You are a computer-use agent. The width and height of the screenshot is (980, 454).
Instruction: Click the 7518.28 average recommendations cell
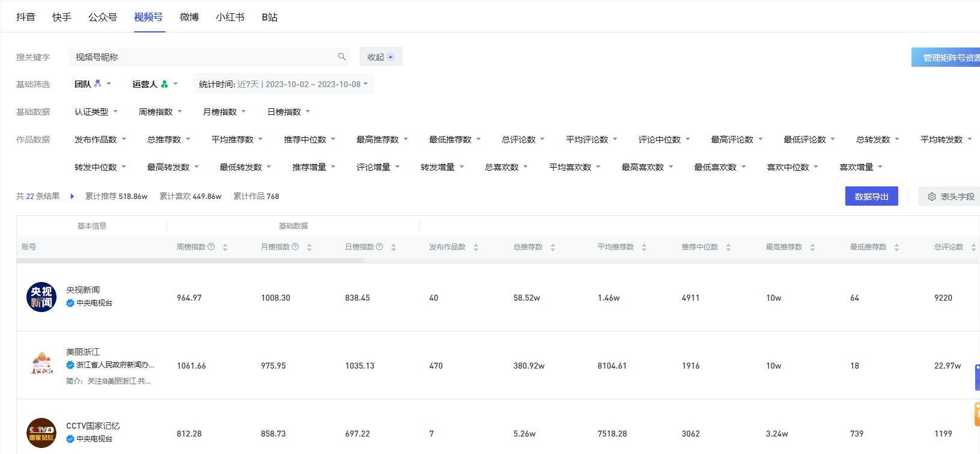pos(612,434)
